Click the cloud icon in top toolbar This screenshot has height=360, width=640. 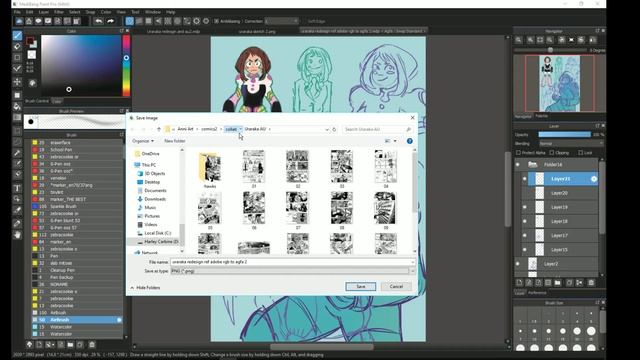point(19,21)
